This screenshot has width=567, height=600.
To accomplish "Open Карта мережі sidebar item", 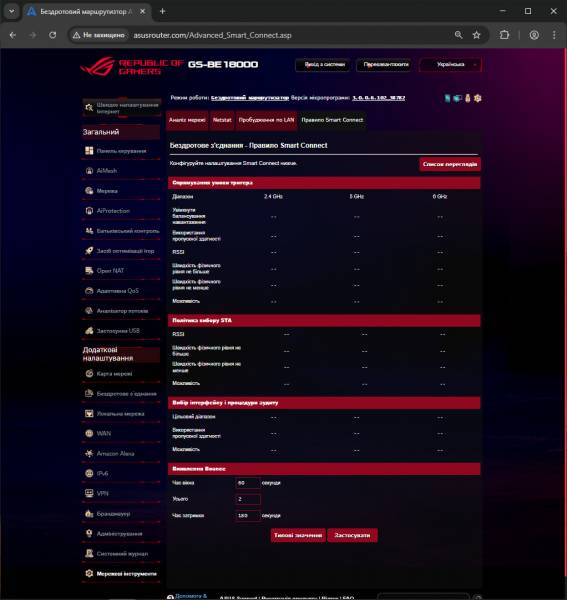I will click(121, 374).
